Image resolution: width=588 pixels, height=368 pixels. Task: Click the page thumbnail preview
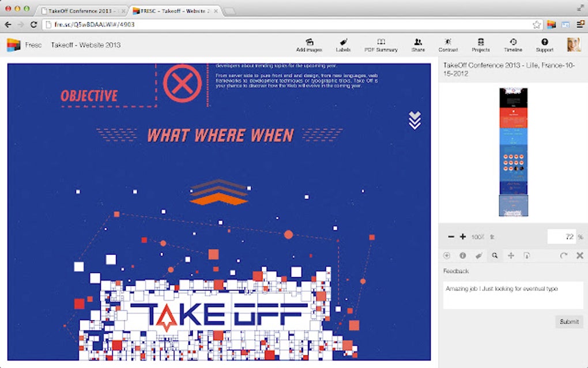[x=513, y=152]
